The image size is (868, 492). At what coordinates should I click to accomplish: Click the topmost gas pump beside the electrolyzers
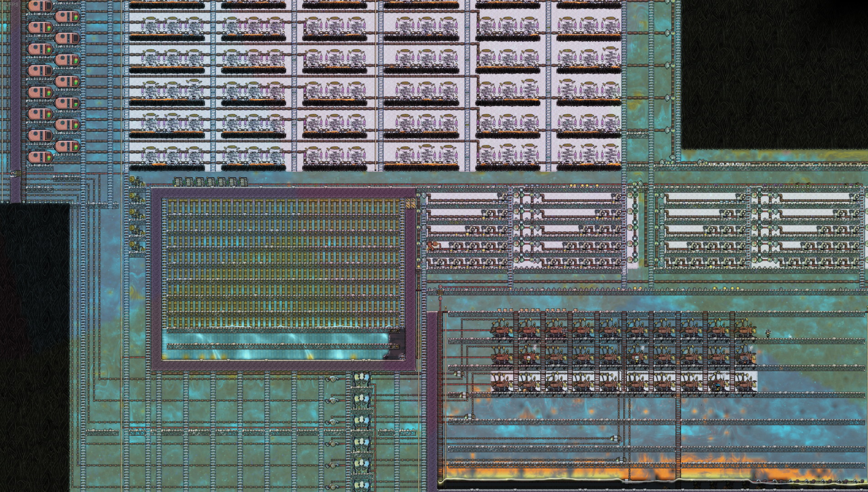coord(332,379)
